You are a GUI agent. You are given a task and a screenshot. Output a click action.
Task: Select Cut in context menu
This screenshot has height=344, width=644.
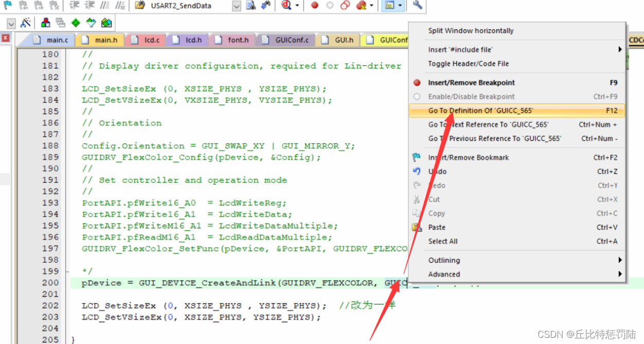click(x=517, y=199)
